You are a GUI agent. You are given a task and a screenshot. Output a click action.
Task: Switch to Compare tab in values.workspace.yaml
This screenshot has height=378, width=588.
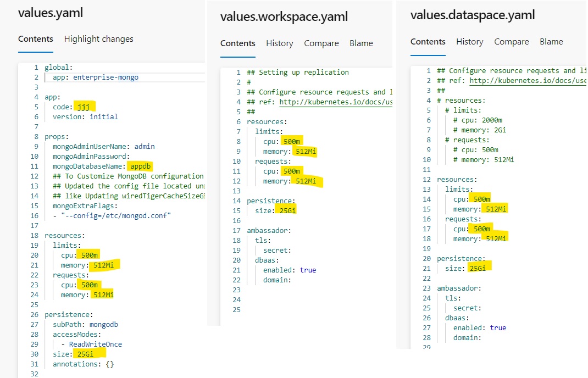point(321,43)
